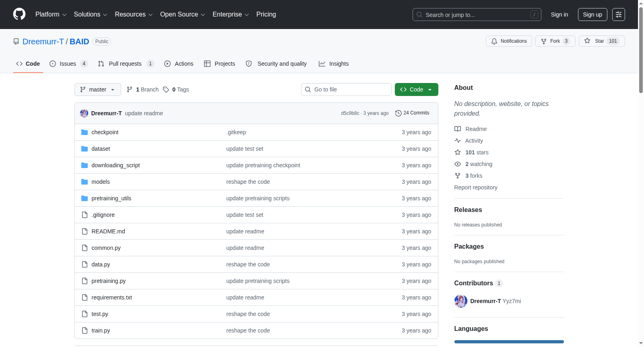The image size is (644, 347).
Task: Switch to the Pull requests tab
Action: [126, 64]
